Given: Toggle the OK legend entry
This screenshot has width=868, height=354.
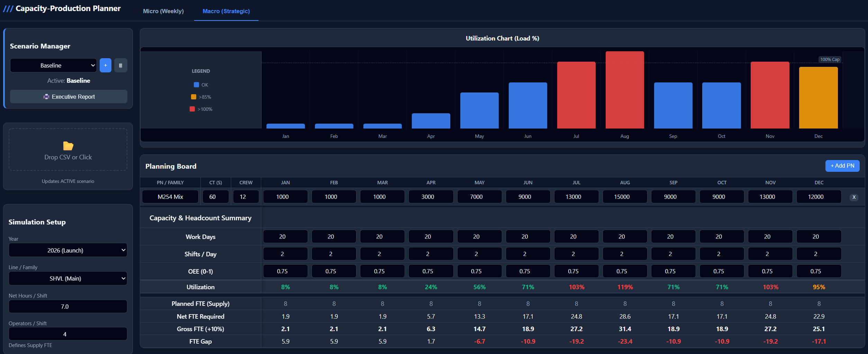Looking at the screenshot, I should [x=201, y=85].
